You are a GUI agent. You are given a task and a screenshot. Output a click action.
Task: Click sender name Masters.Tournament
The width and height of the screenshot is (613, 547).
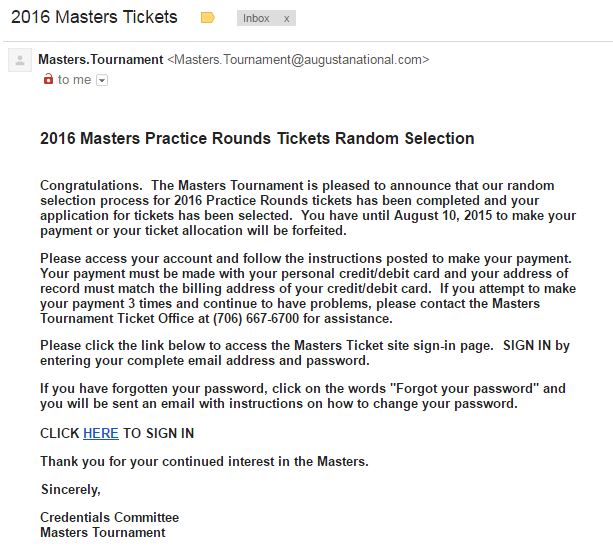point(100,60)
